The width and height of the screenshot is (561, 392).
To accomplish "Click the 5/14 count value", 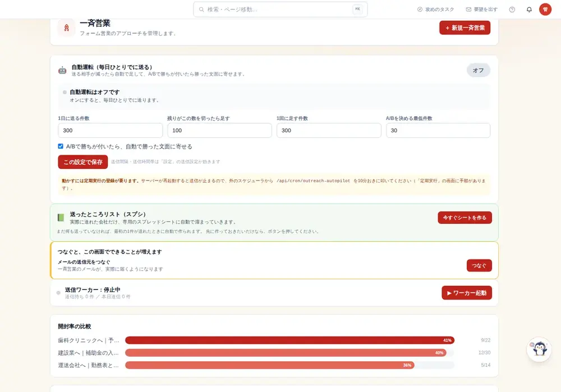I will point(485,365).
